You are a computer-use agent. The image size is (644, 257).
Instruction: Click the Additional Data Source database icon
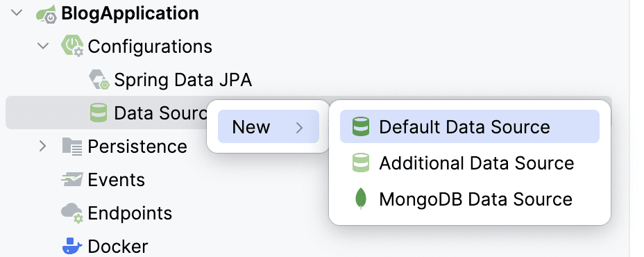point(361,163)
